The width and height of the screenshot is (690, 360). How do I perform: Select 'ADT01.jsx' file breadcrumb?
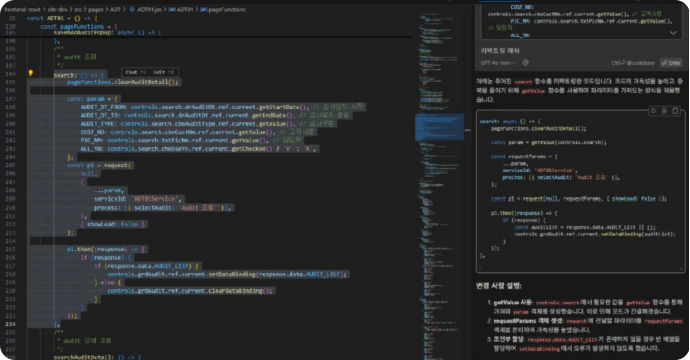coord(146,9)
